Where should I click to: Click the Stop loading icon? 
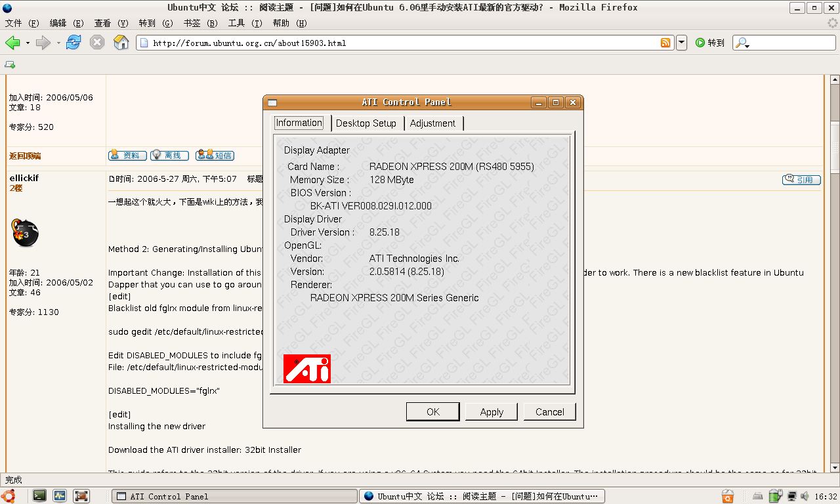97,43
